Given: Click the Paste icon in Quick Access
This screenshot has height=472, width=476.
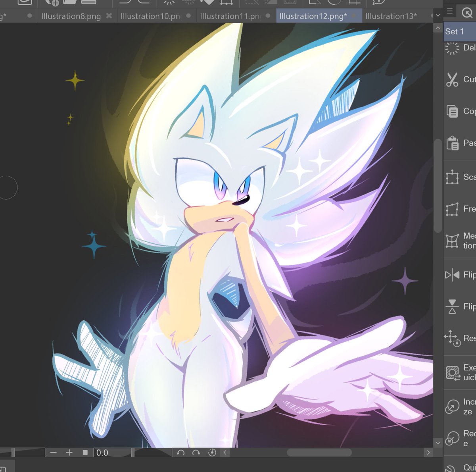Looking at the screenshot, I should click(453, 143).
